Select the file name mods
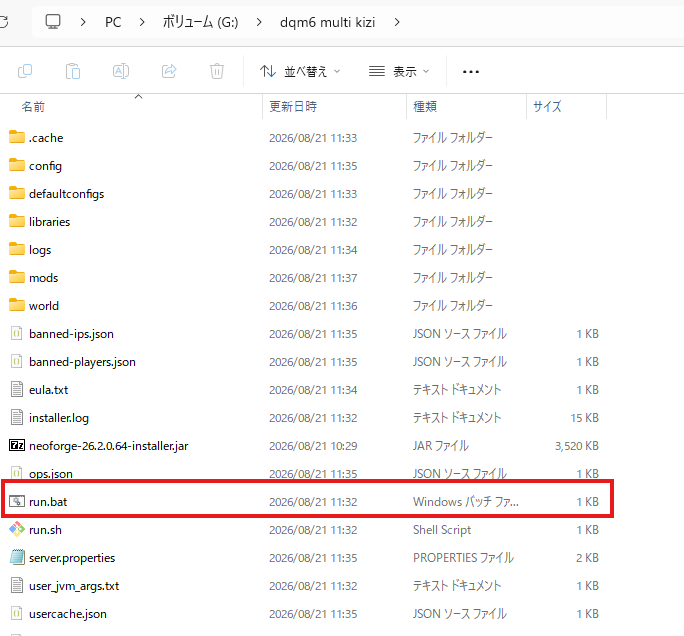 44,278
